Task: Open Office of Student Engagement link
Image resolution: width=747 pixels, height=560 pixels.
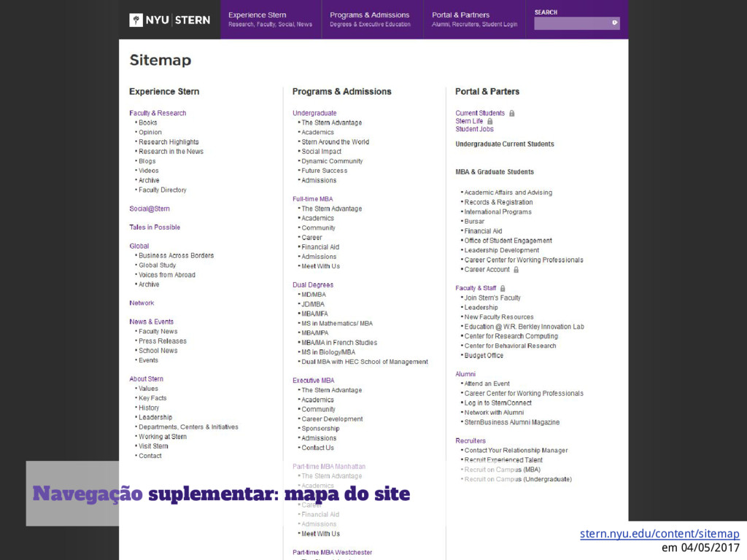Action: [508, 241]
